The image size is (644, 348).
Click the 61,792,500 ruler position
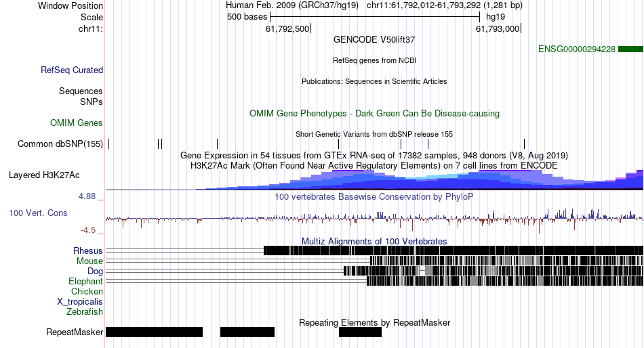288,28
